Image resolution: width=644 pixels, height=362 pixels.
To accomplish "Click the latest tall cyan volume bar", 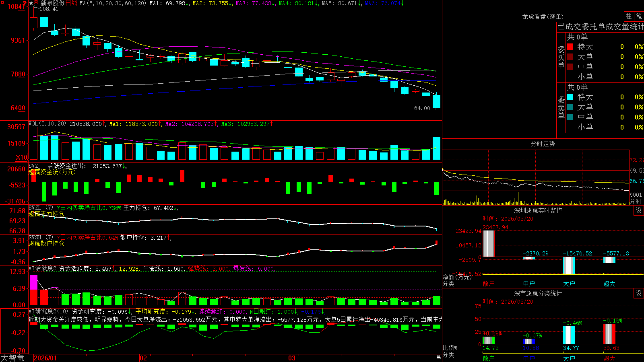I will 436,148.
